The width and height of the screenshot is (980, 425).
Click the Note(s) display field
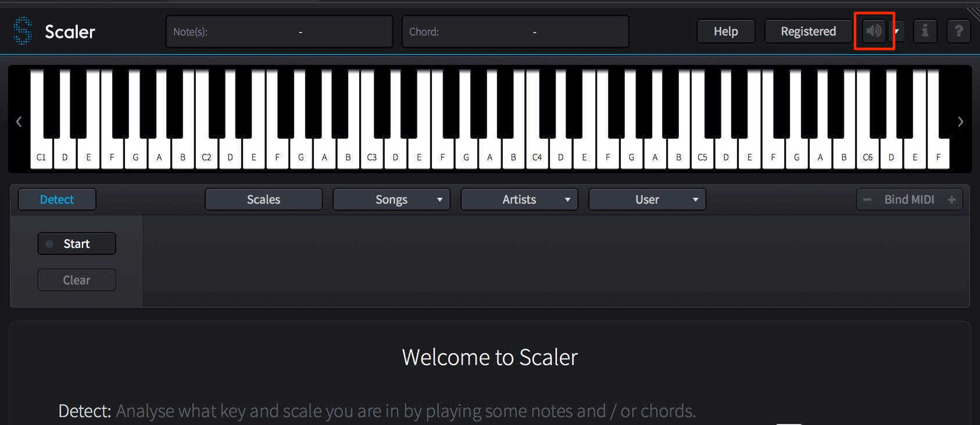(x=280, y=31)
